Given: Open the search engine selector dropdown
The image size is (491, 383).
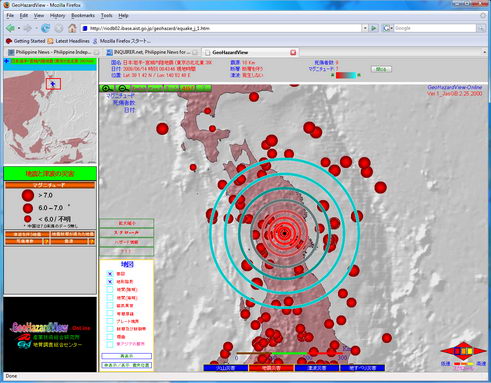Looking at the screenshot, I should click(388, 28).
